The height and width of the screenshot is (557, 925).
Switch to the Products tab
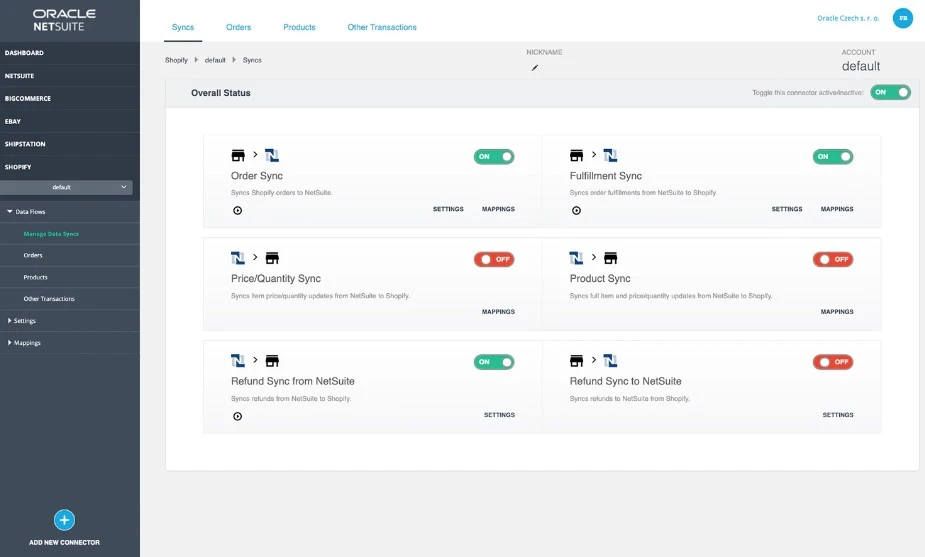(x=299, y=27)
